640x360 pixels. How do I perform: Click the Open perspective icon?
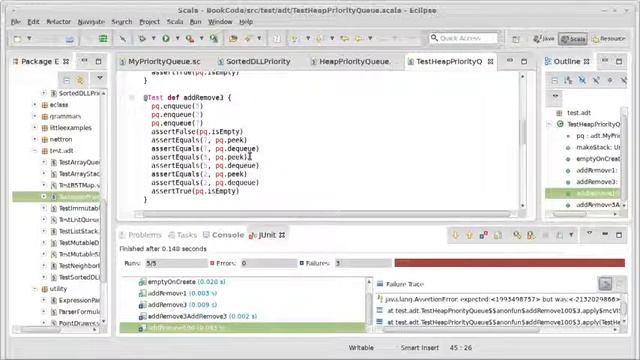click(x=516, y=39)
